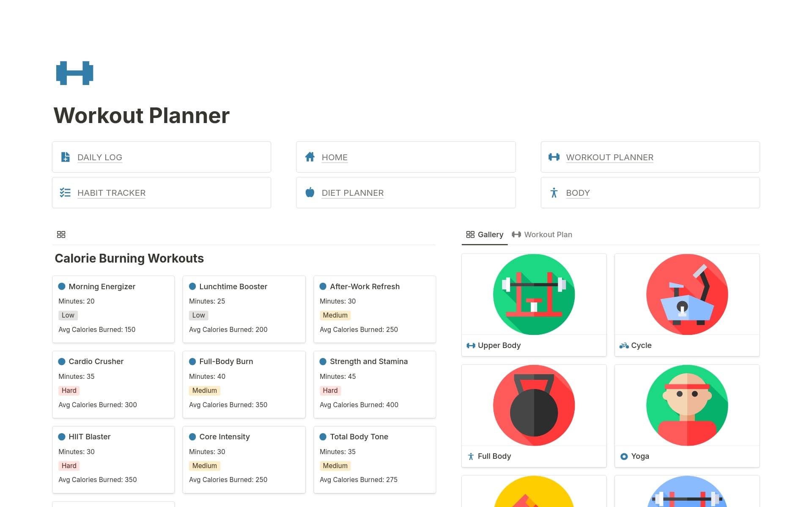This screenshot has height=507, width=812.
Task: Click the Medium tag on Core Intensity
Action: click(x=205, y=466)
